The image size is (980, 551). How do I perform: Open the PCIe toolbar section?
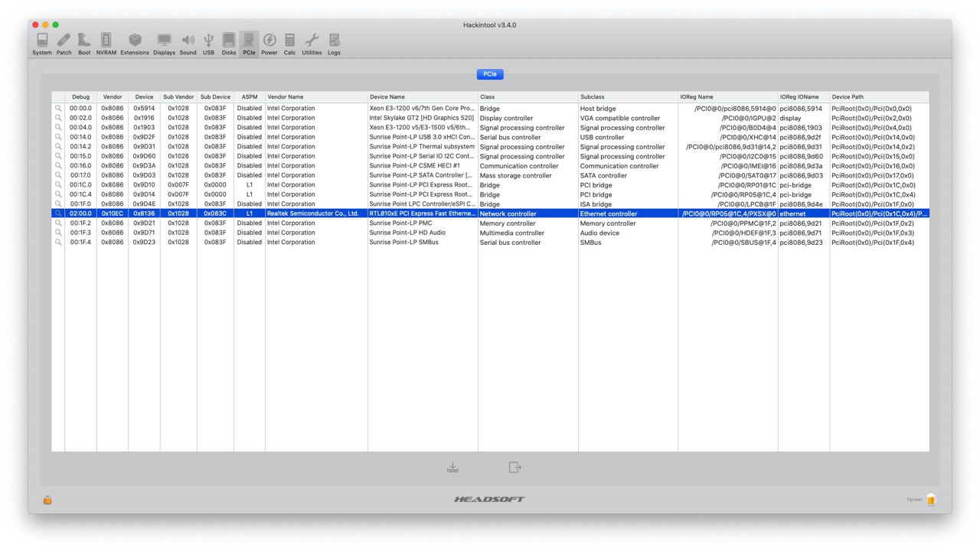249,44
